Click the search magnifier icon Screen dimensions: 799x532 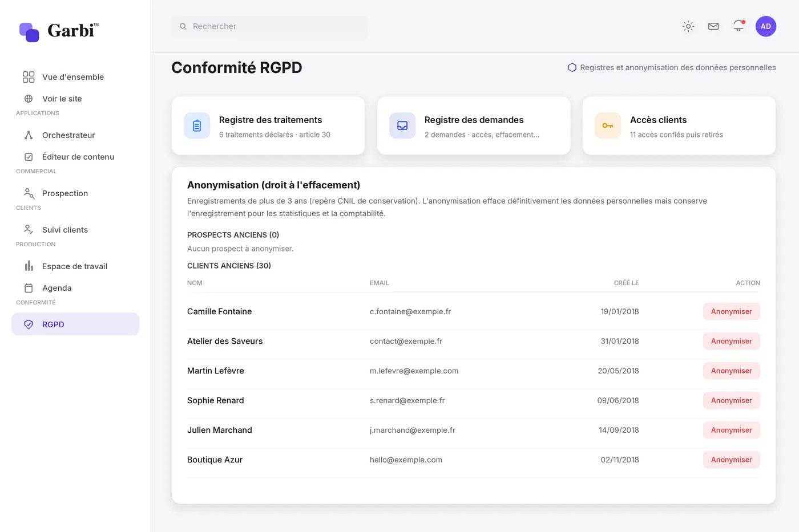tap(183, 26)
